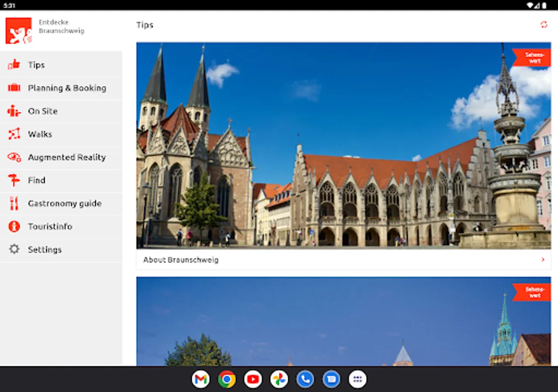Click the Braunschweig lion logo
Viewport: 558px width, 392px height.
click(18, 30)
